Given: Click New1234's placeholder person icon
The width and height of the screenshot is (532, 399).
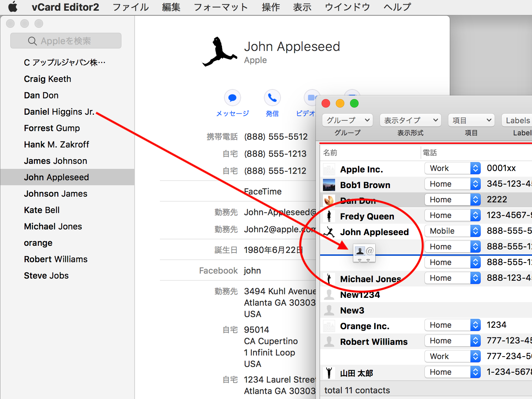Looking at the screenshot, I should click(329, 295).
